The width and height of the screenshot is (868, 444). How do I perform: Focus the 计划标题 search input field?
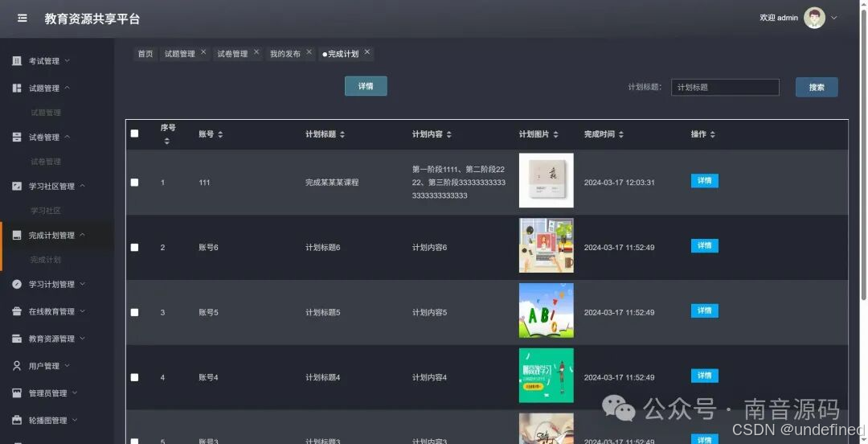coord(725,87)
